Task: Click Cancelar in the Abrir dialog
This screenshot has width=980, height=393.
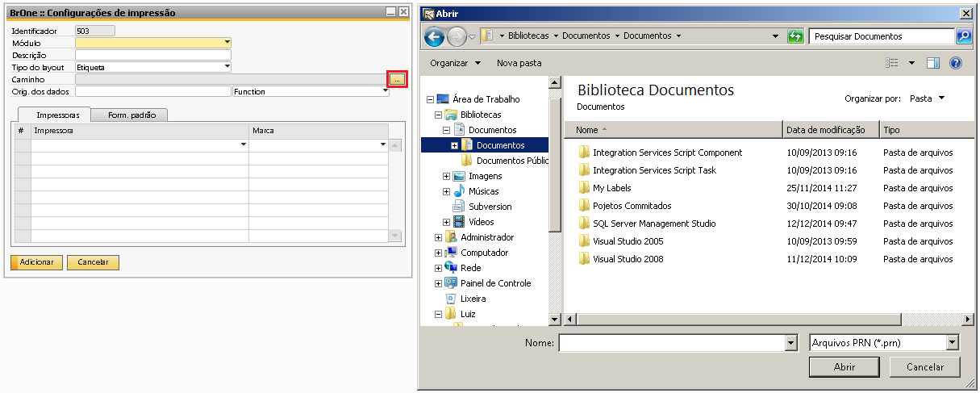Action: (925, 367)
